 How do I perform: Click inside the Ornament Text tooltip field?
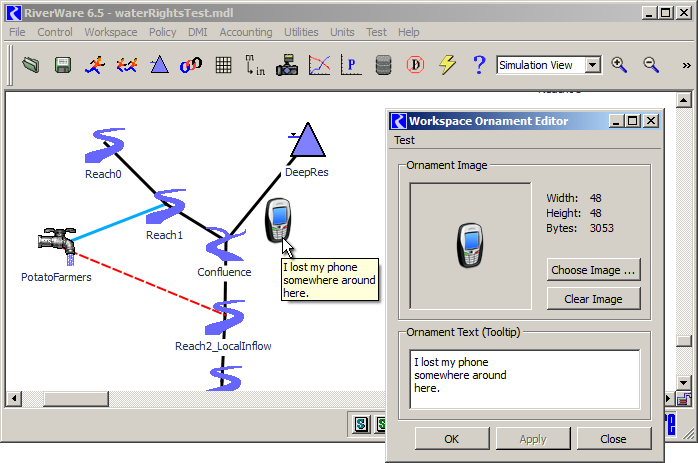[x=525, y=379]
